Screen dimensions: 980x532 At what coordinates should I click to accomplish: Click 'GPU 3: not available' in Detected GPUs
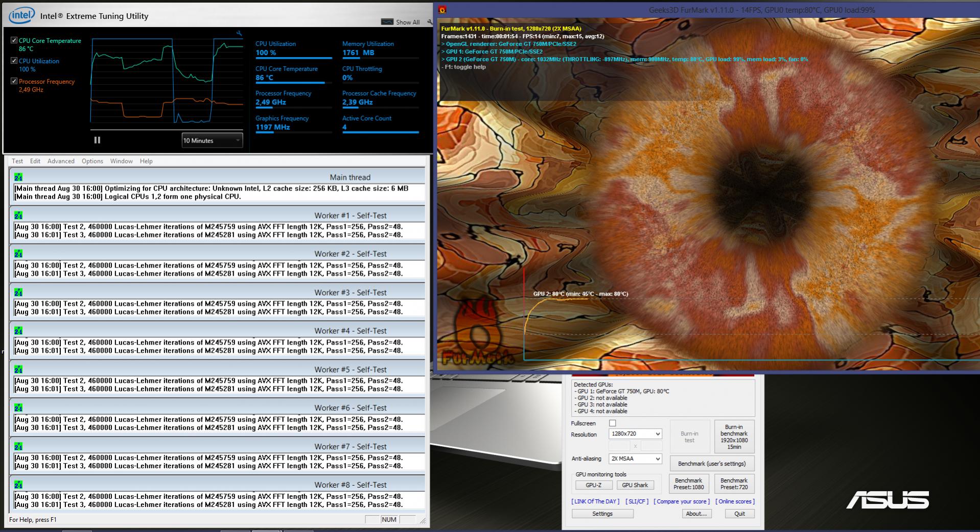click(x=602, y=404)
